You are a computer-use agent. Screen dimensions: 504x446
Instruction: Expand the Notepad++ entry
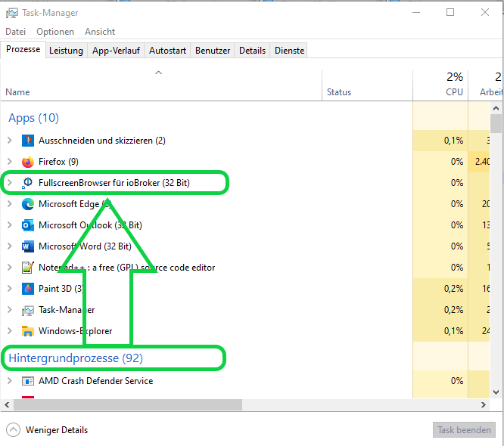click(10, 268)
